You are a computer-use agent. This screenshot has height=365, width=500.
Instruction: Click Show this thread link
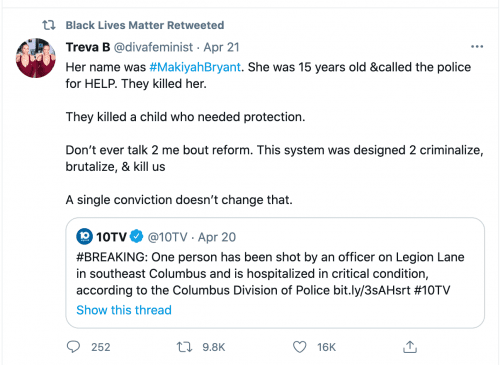tap(124, 310)
